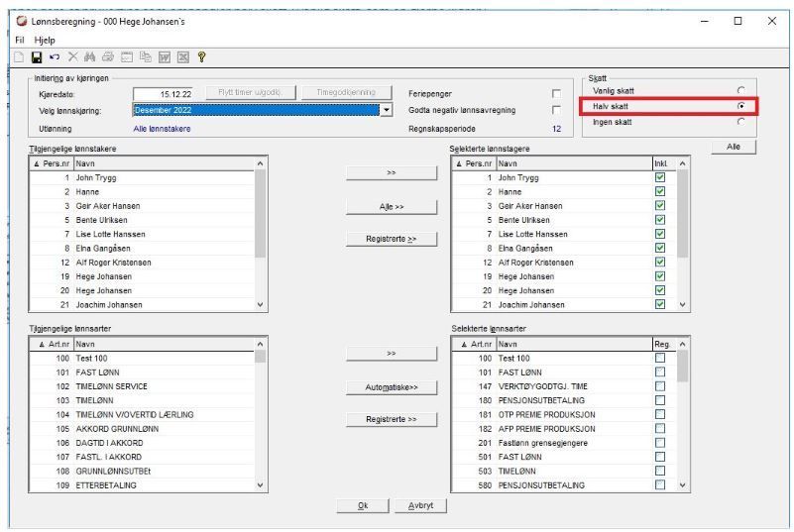Uncheck Inkl. box for John Trygg

(x=660, y=177)
